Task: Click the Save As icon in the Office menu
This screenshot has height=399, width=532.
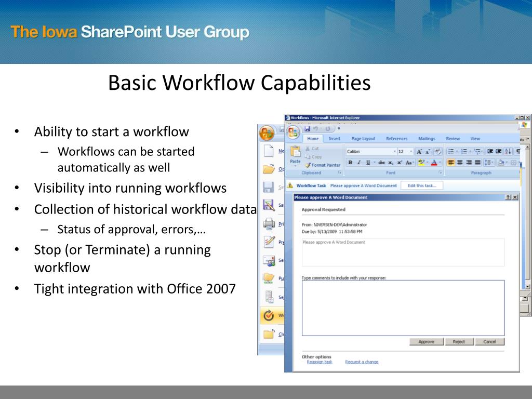Action: tap(269, 205)
